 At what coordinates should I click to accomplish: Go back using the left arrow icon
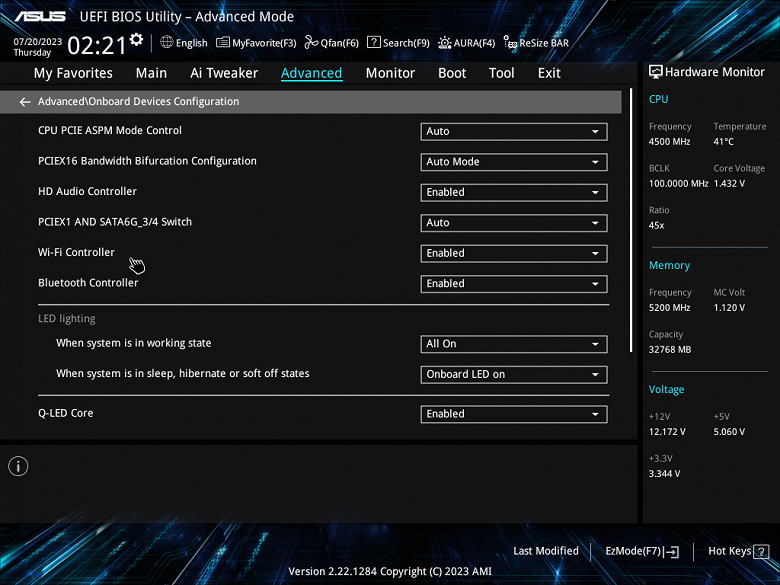pyautogui.click(x=25, y=102)
